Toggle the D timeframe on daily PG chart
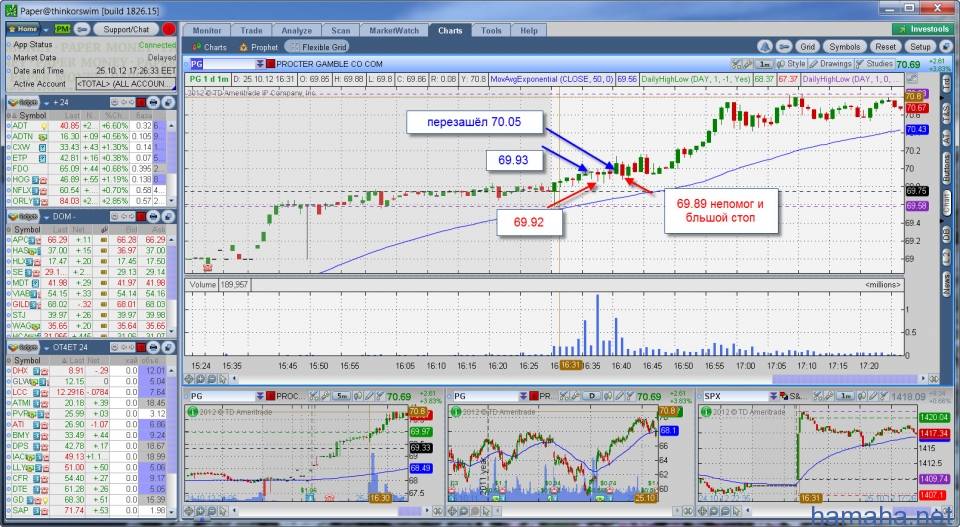The height and width of the screenshot is (527, 960). [592, 396]
